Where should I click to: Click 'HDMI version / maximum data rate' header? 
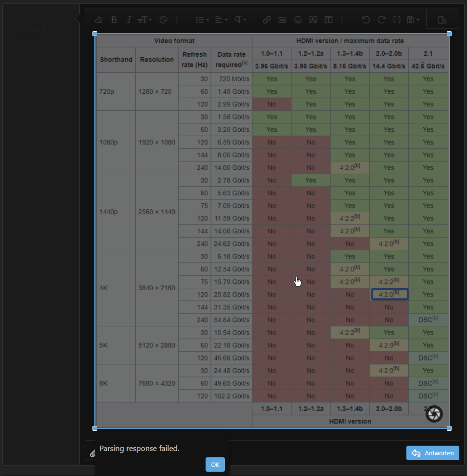pos(350,41)
